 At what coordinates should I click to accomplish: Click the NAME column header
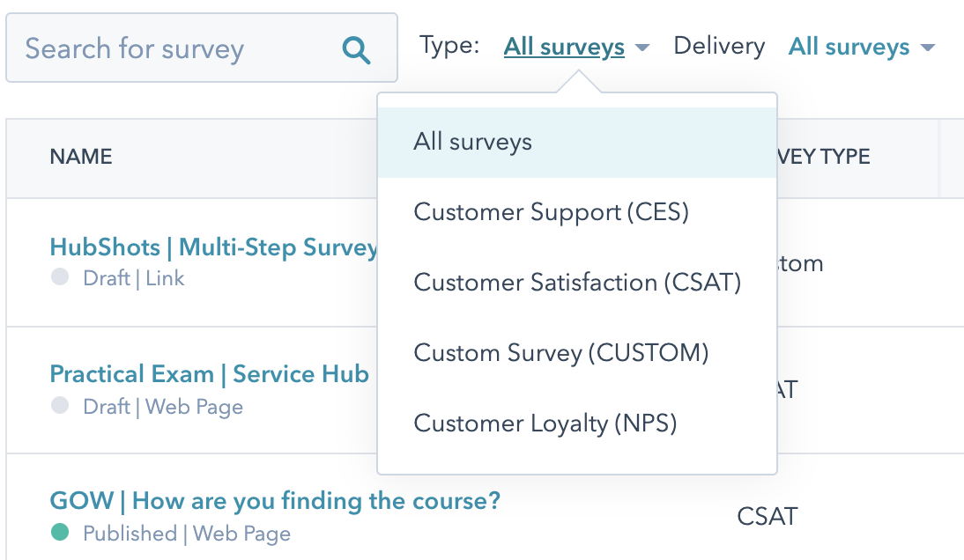click(x=81, y=157)
